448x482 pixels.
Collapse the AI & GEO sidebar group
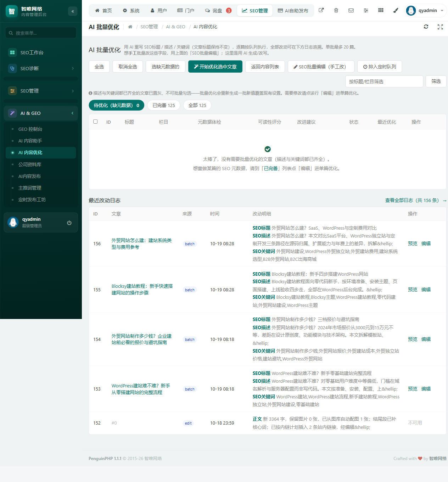coord(41,113)
